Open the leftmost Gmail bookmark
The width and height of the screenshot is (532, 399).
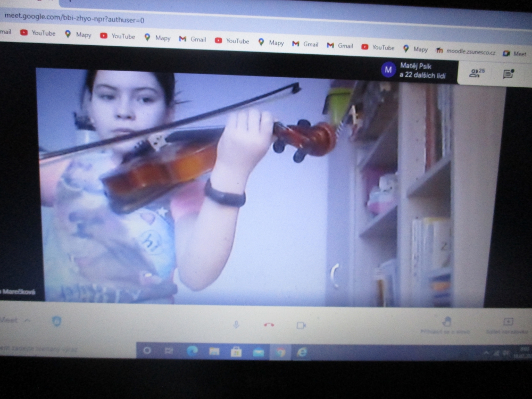193,39
